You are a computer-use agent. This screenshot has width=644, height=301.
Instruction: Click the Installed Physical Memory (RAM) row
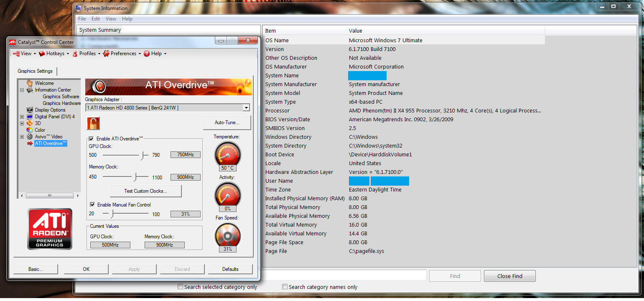[x=404, y=199]
